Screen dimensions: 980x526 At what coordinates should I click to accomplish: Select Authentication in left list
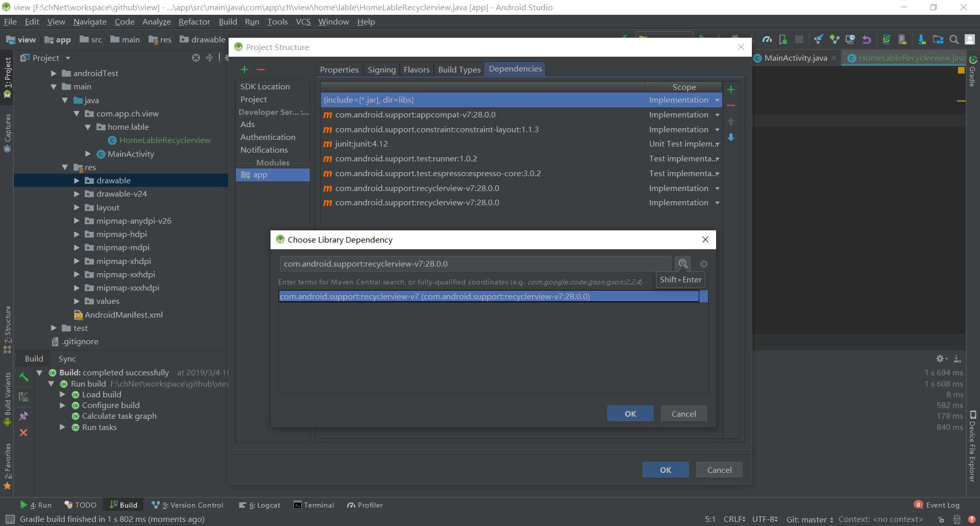pos(267,137)
